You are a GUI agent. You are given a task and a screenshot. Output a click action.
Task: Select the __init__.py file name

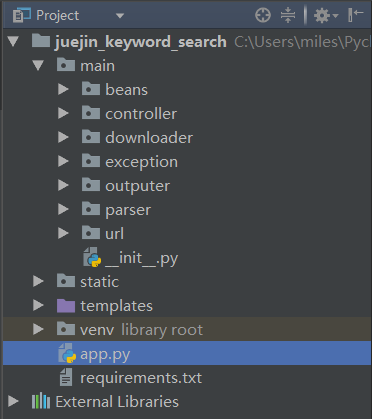click(x=142, y=258)
